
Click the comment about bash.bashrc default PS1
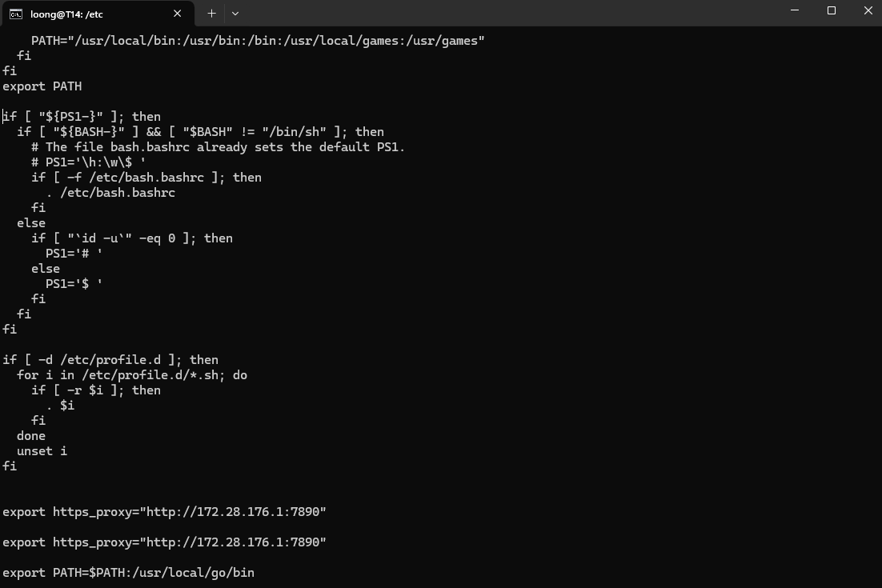point(218,146)
